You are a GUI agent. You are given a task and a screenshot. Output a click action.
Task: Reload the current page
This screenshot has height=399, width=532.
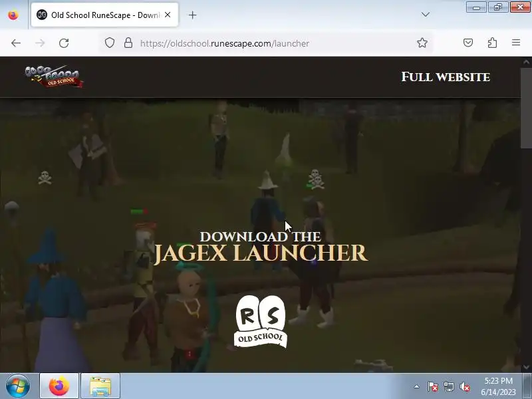(x=64, y=43)
